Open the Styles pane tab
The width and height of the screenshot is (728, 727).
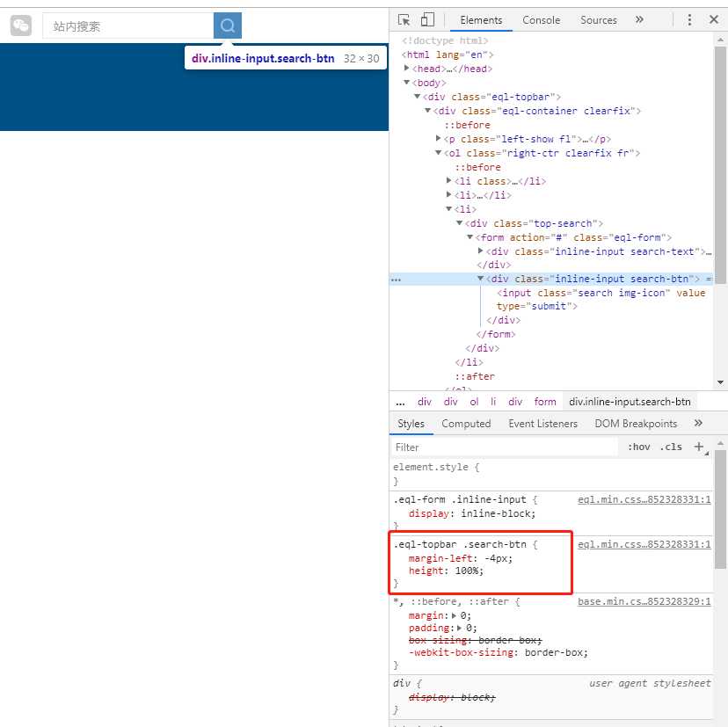point(411,424)
